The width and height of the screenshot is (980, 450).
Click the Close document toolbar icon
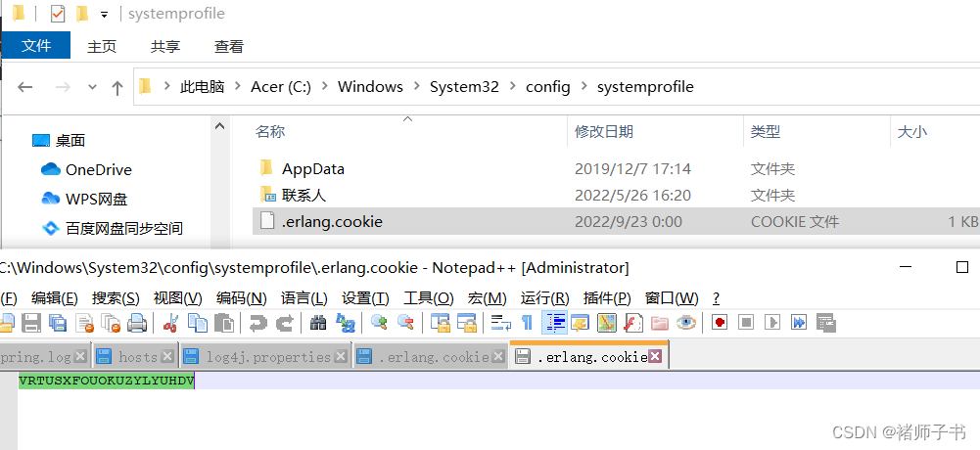coord(84,323)
